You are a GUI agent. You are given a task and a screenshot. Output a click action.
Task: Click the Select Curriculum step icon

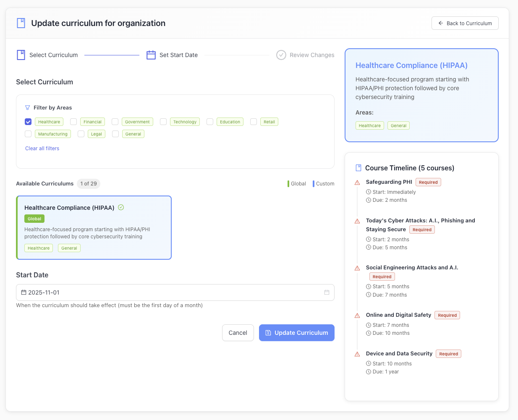point(21,55)
